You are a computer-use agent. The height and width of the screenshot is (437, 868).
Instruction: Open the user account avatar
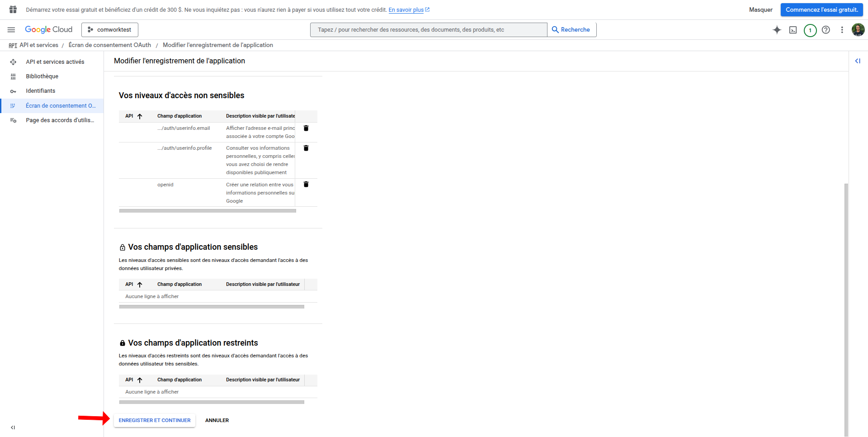858,30
